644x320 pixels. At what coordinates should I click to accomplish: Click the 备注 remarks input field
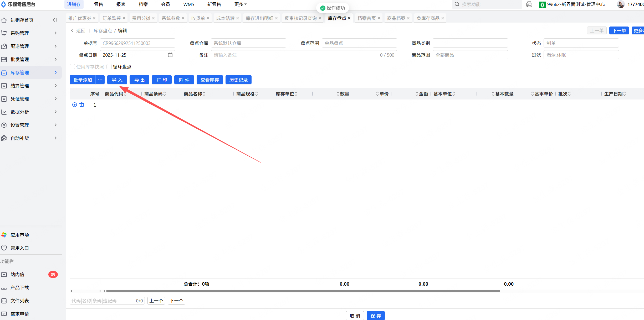pos(294,55)
